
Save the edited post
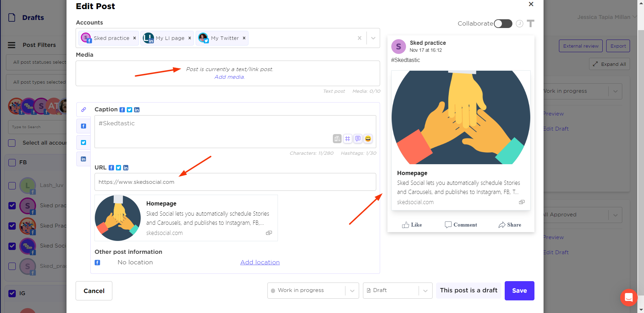(x=519, y=291)
